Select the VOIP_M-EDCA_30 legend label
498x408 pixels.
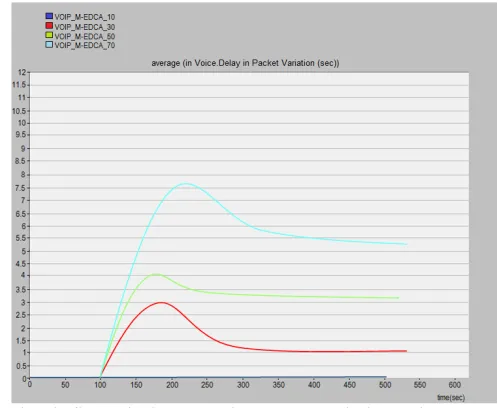point(85,27)
